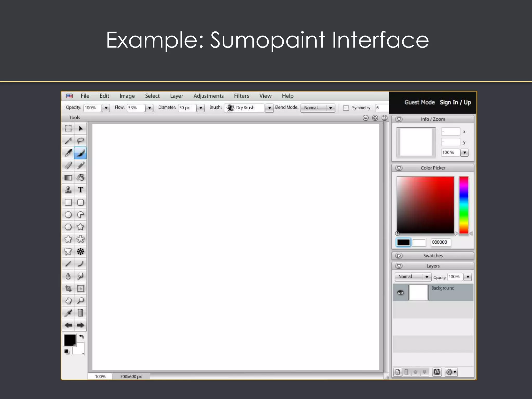Open the Flow percentage dropdown
This screenshot has height=399, width=532.
(x=149, y=108)
